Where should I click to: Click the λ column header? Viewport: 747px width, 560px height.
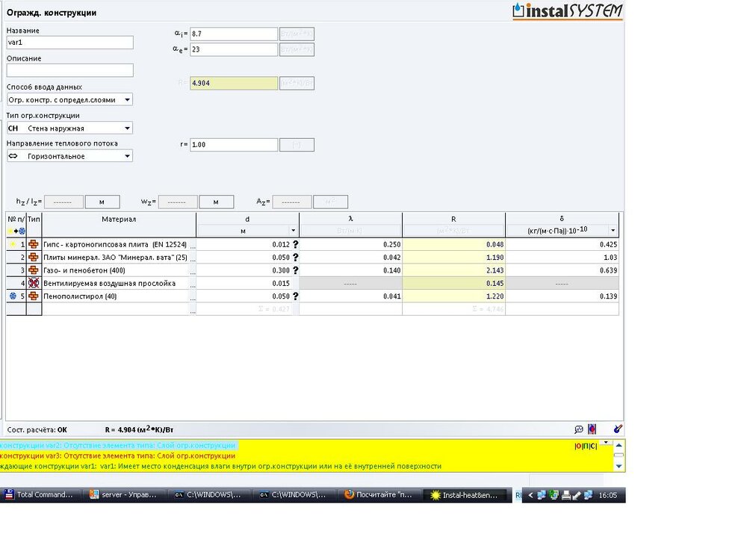pos(350,219)
